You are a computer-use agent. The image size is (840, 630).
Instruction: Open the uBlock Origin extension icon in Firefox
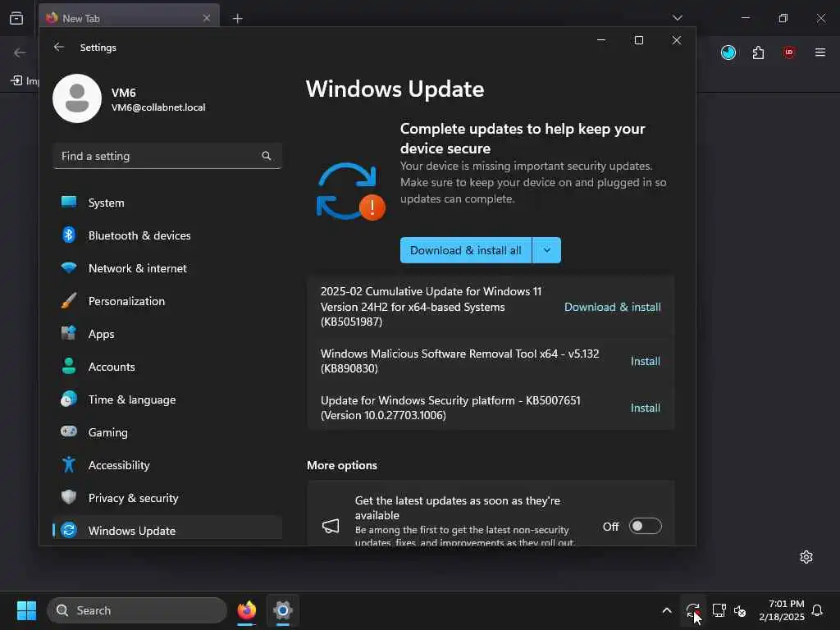tap(788, 52)
